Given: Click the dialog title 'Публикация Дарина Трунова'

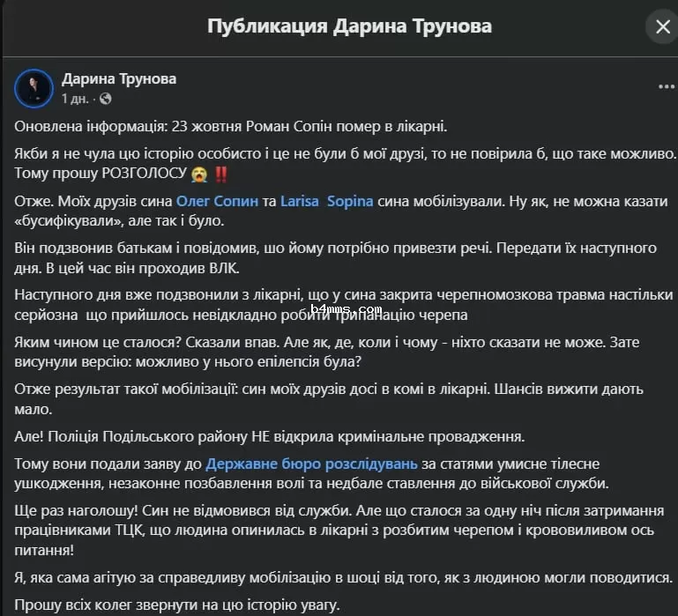Looking at the screenshot, I should point(349,26).
